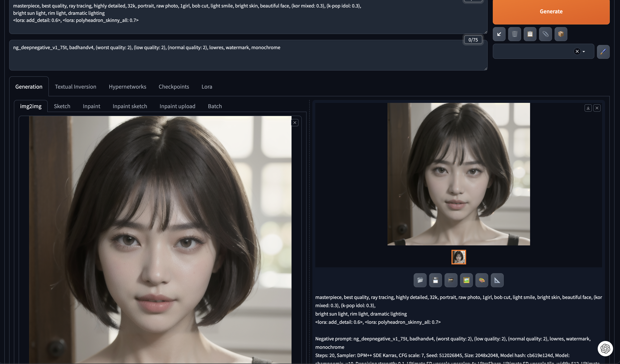
Task: Send the result to inpaint with the palette icon
Action: tap(482, 280)
